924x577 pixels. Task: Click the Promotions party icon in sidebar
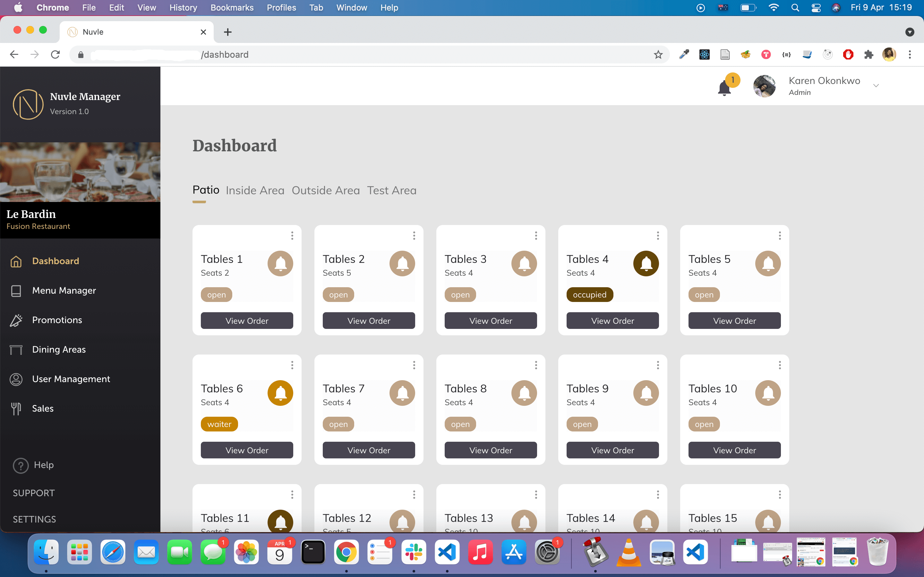click(x=16, y=320)
